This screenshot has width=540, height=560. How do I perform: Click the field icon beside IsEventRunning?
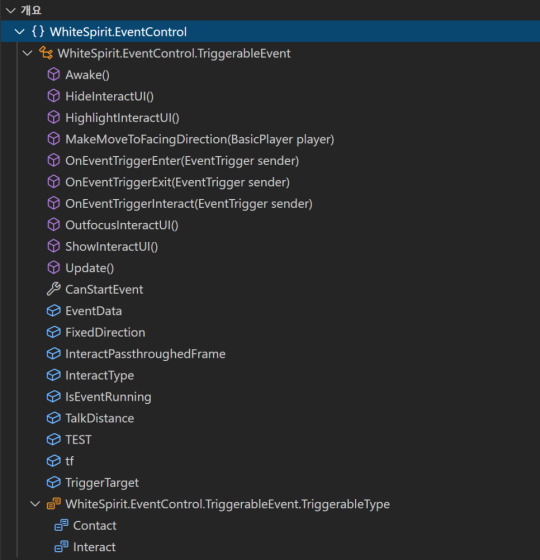click(54, 396)
